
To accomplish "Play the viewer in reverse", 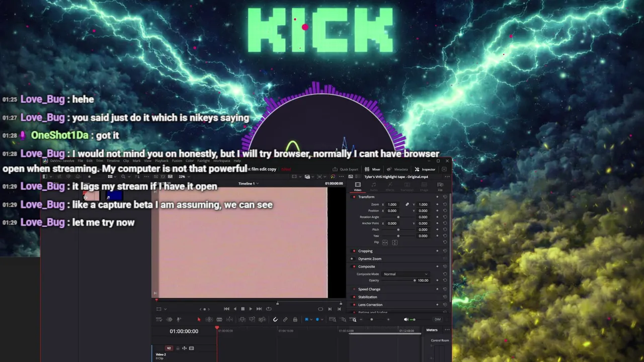I will tap(235, 309).
